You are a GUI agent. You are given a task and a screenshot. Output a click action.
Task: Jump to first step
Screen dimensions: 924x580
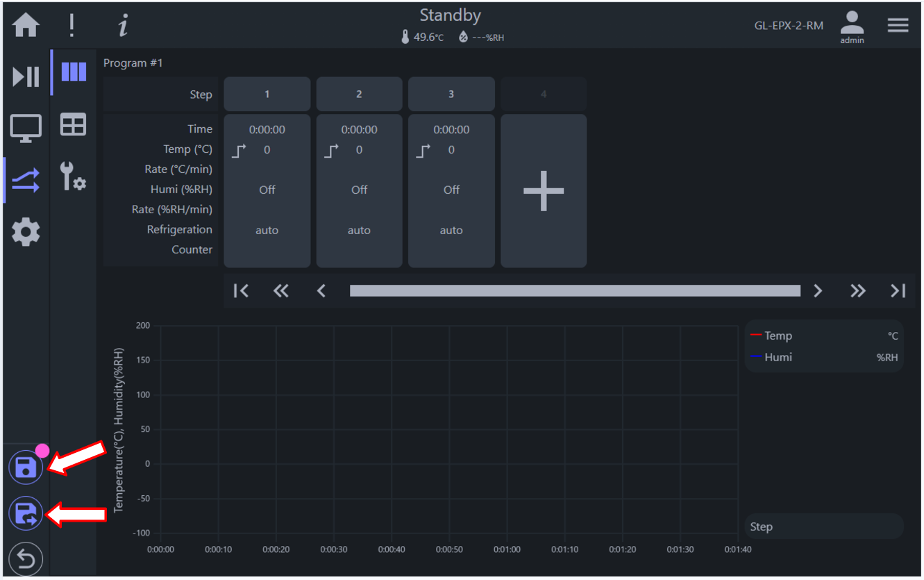click(241, 291)
